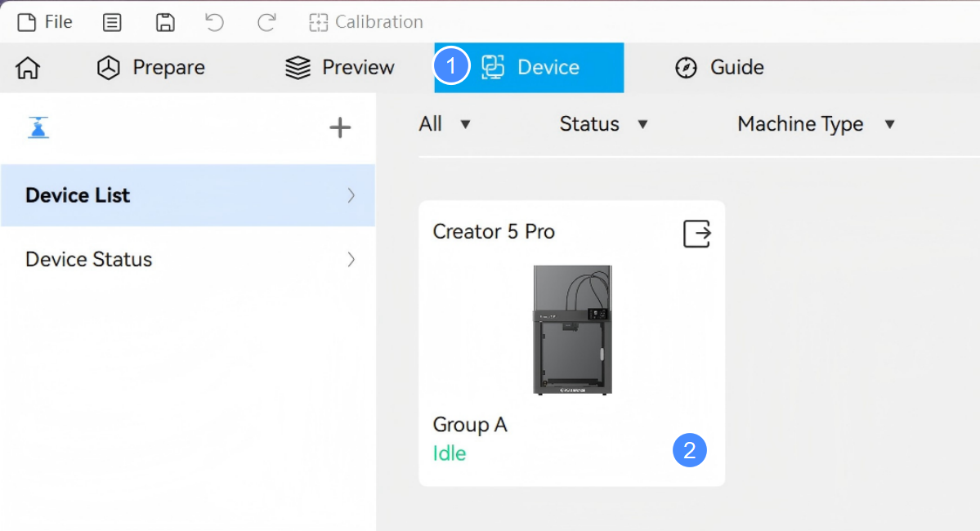Click the undo arrow icon

(x=214, y=23)
